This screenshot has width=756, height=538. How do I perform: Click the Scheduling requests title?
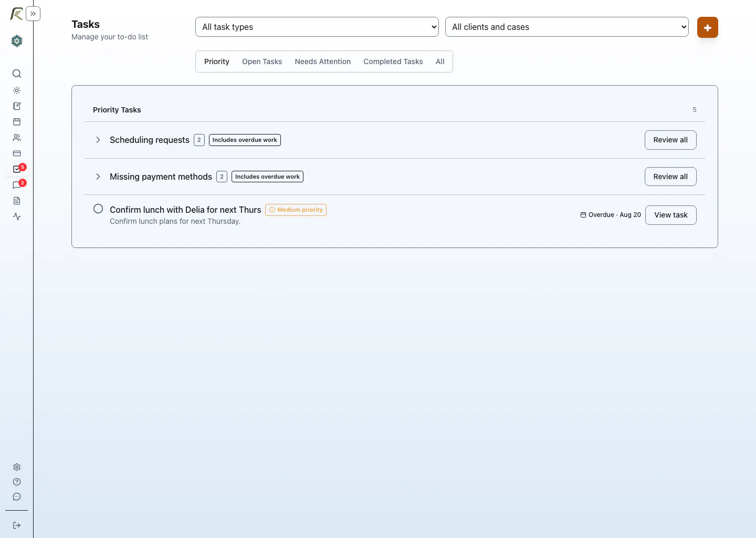(150, 140)
